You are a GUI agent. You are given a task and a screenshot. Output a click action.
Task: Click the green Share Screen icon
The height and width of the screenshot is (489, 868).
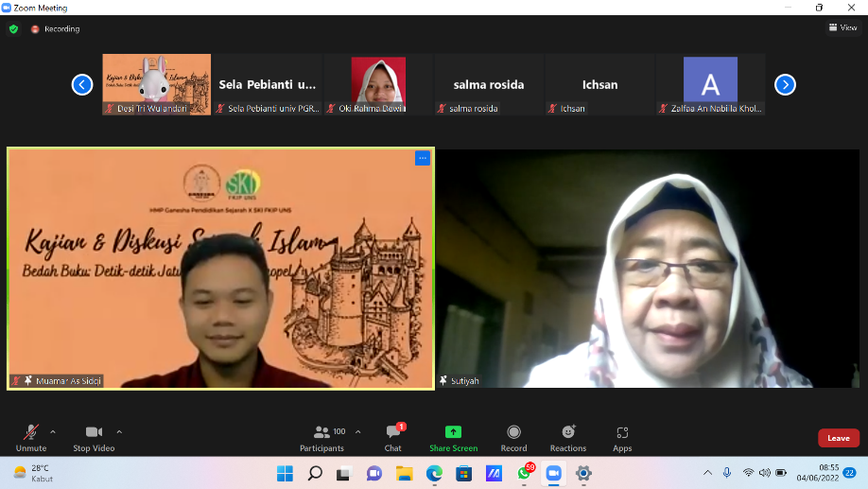(453, 432)
